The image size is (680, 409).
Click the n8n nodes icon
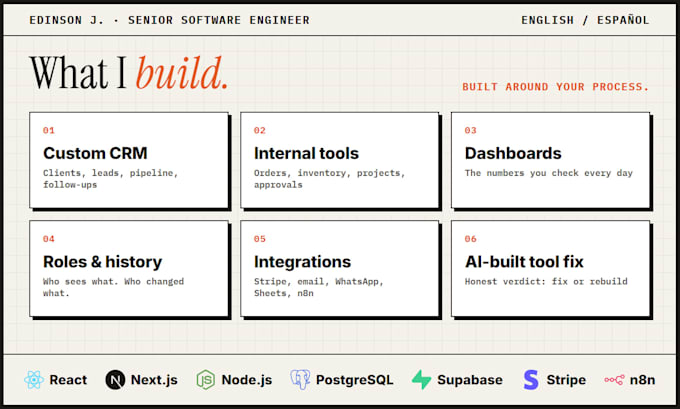[x=615, y=380]
